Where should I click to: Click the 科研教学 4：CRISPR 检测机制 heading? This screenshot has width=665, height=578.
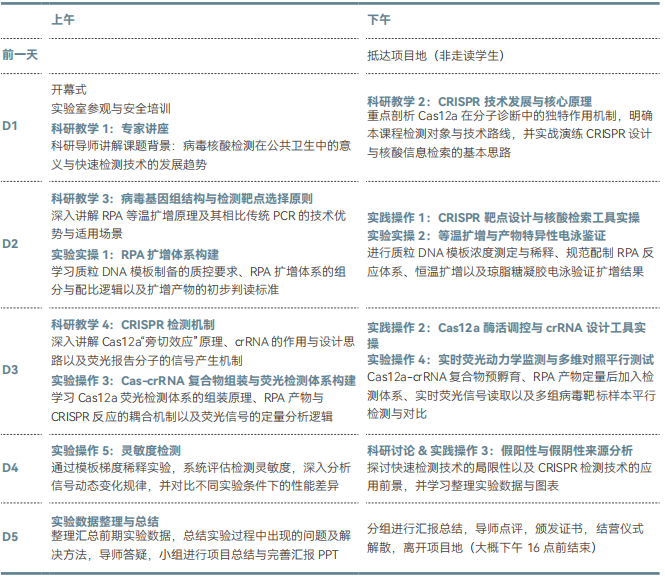(131, 325)
